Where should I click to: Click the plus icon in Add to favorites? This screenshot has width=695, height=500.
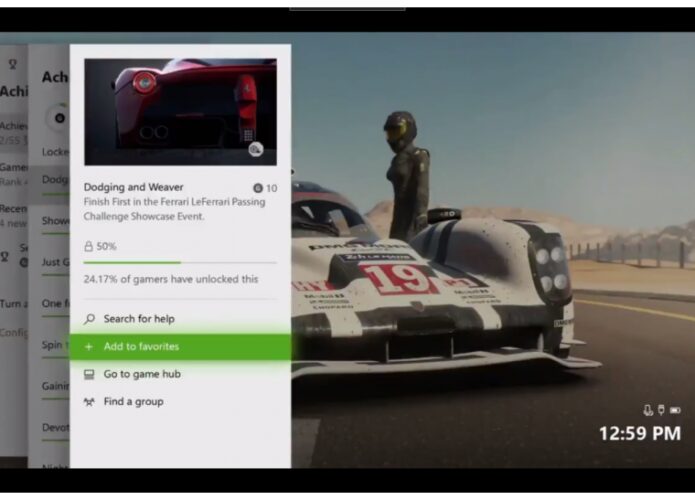[89, 347]
